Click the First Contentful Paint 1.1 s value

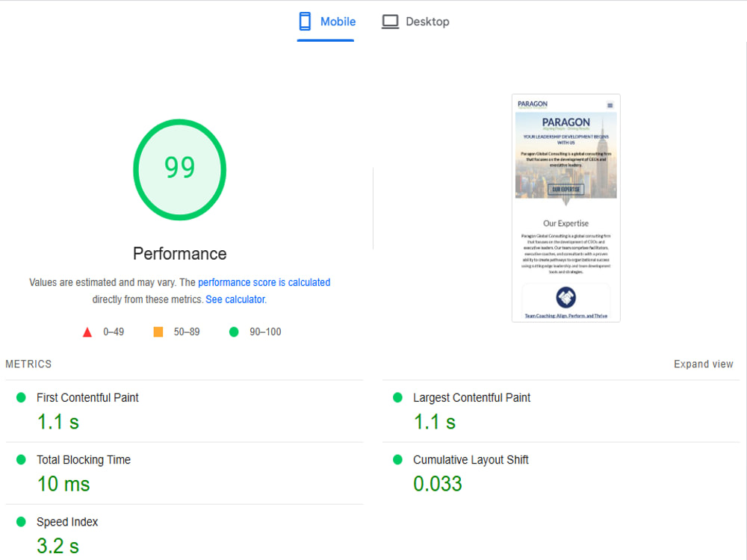coord(58,423)
